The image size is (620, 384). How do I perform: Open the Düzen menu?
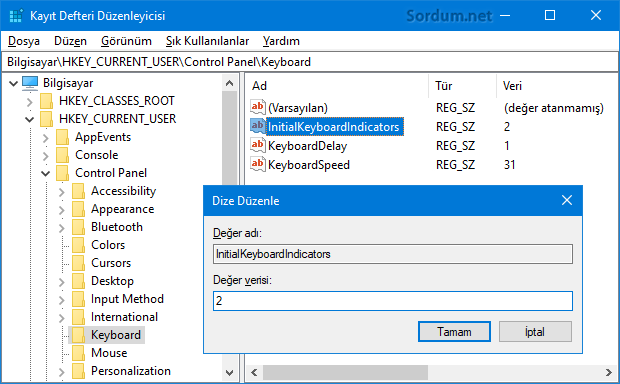tap(70, 41)
